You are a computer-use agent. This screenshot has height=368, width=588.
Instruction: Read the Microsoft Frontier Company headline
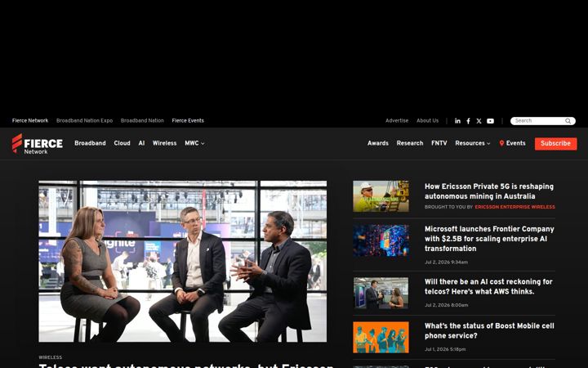(489, 239)
